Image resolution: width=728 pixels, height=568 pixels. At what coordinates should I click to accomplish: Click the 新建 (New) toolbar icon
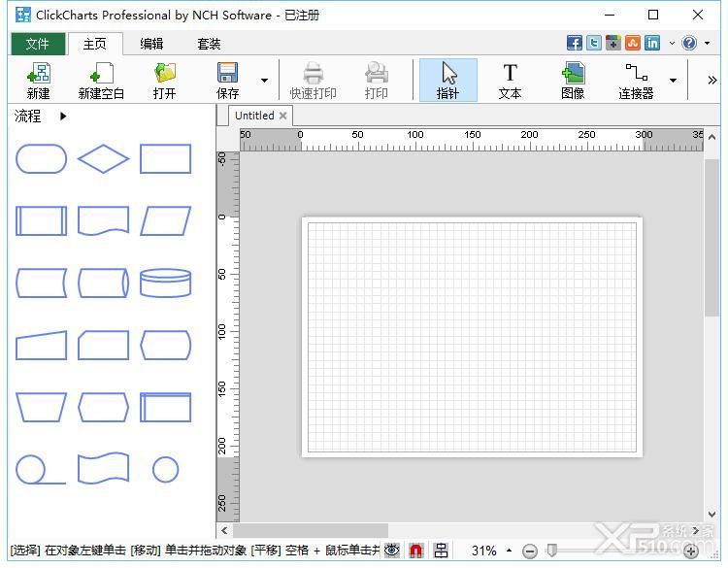point(38,81)
